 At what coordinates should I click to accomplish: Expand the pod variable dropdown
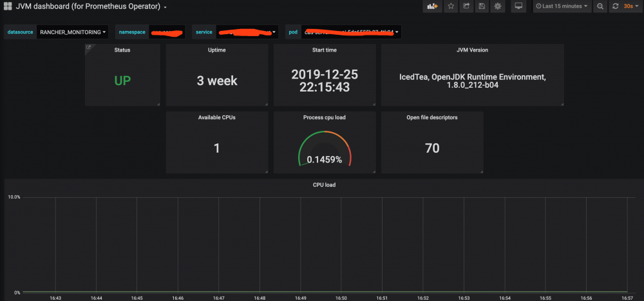352,32
